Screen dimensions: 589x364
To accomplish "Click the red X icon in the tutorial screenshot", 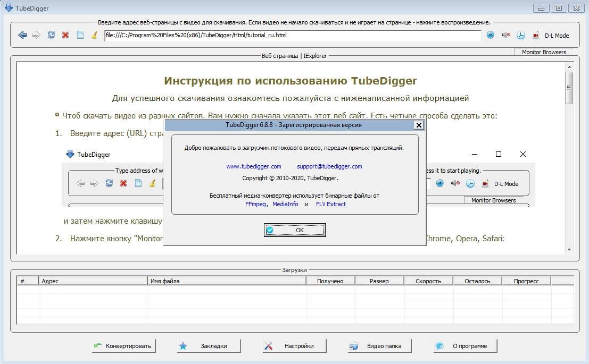I will pyautogui.click(x=123, y=183).
